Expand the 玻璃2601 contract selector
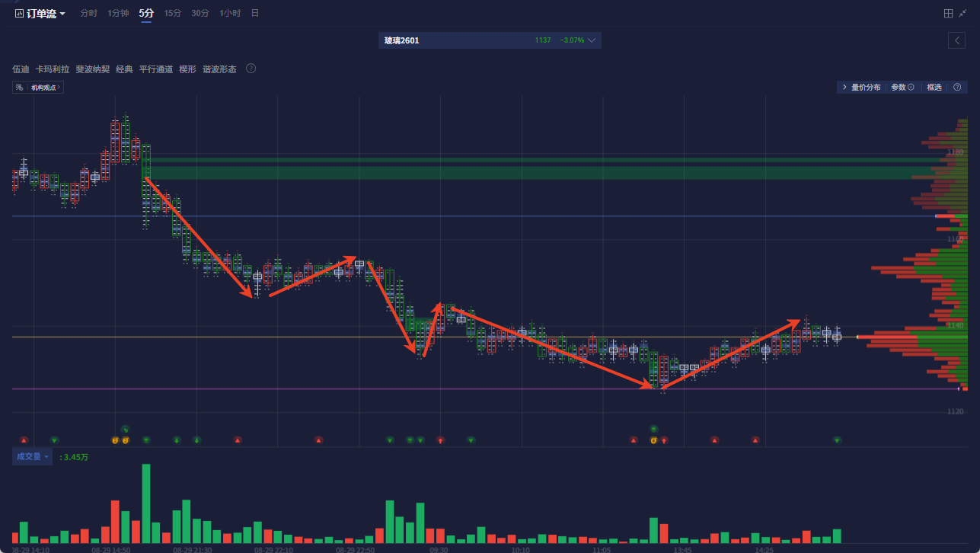Screen dimensions: 980x553 490,40
